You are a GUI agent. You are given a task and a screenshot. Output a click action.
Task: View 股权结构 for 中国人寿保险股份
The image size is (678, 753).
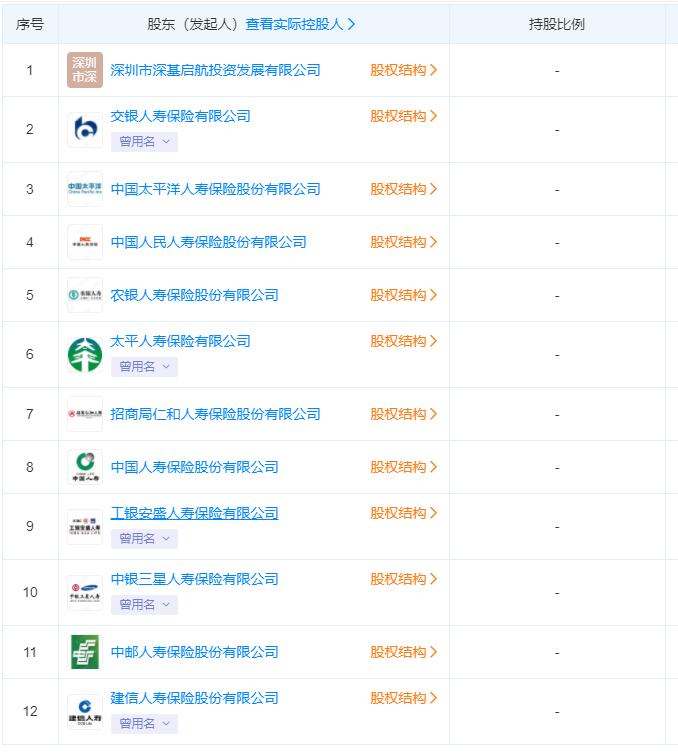[x=403, y=467]
